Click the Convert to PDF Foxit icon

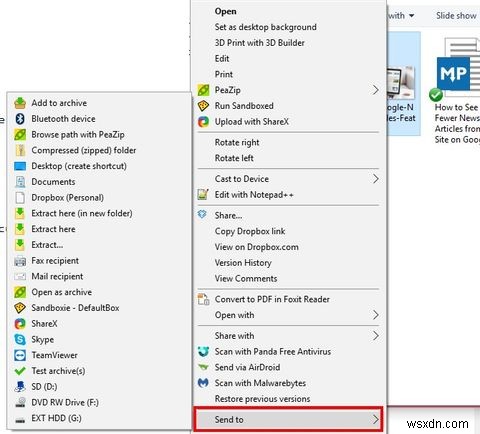(203, 299)
